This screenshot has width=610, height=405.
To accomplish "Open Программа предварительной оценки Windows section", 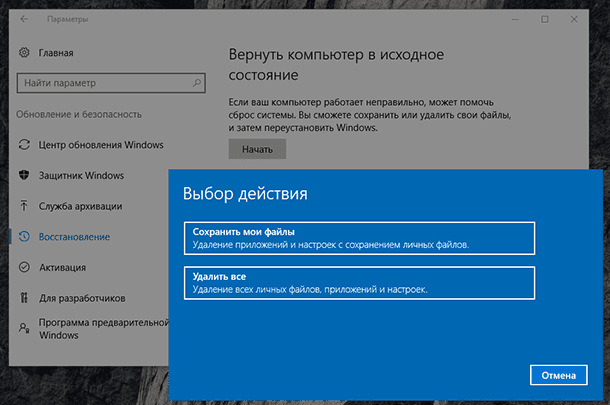I will click(103, 329).
